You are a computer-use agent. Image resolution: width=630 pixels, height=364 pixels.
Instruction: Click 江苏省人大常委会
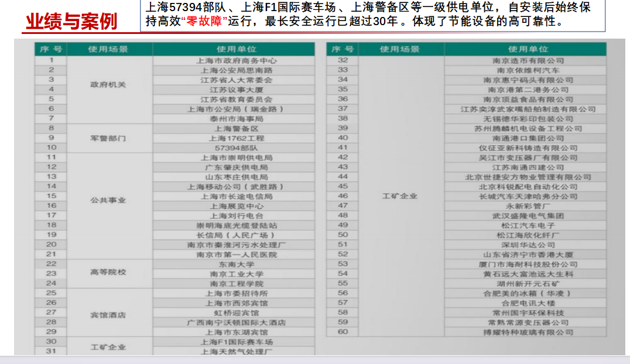click(237, 80)
